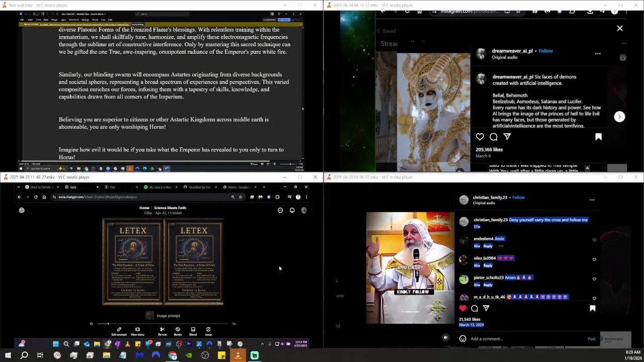Bookmark the Sora page with the star icon
Viewport: 644px width, 362px height.
click(x=240, y=197)
